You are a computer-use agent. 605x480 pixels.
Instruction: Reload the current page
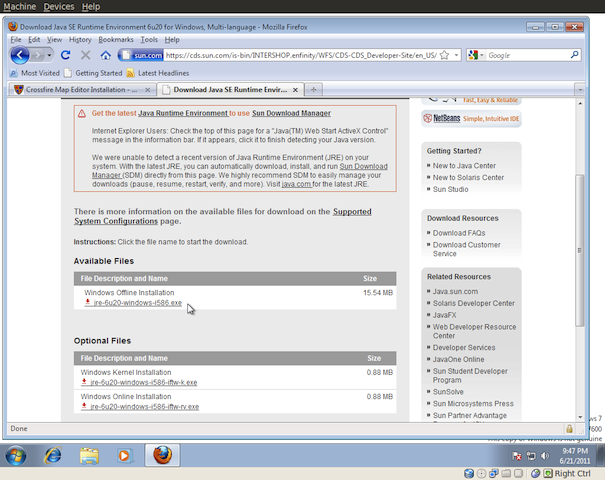coord(66,55)
